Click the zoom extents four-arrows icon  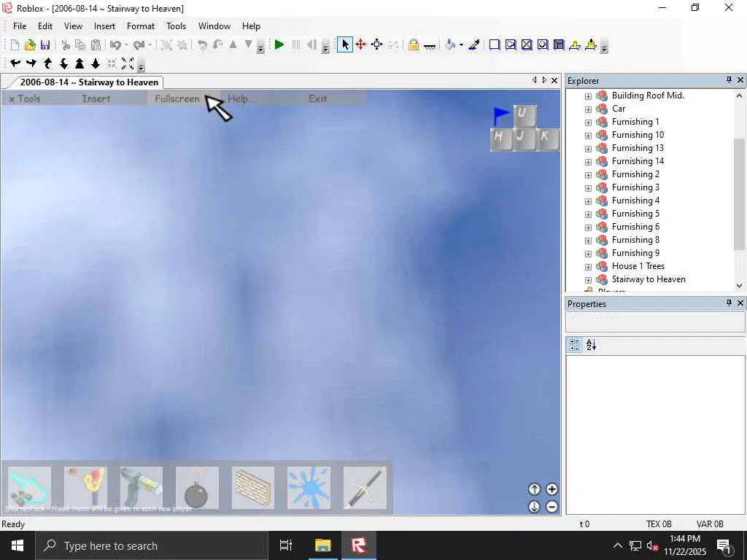pos(127,63)
